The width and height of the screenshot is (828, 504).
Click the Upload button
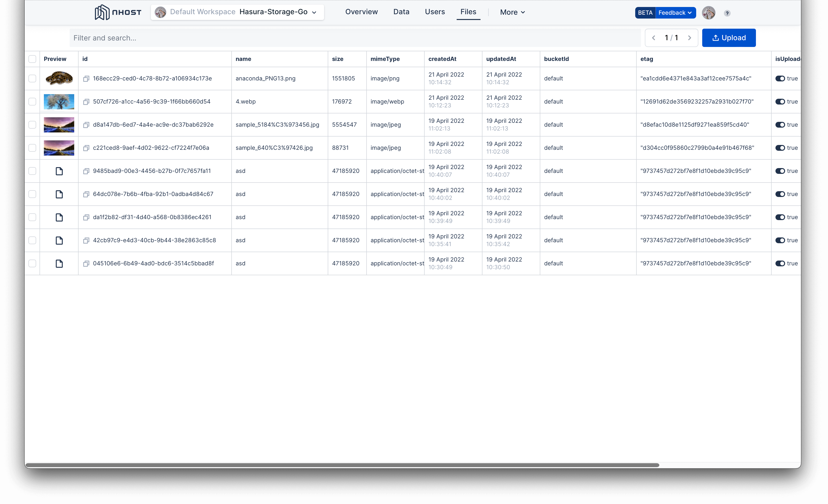click(x=729, y=37)
